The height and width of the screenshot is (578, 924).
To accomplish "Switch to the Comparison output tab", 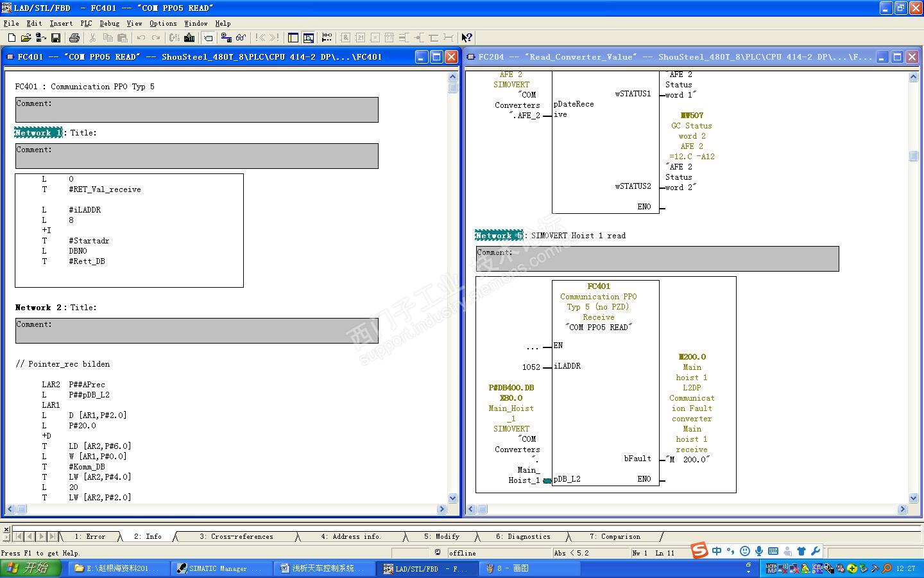I will (x=615, y=536).
